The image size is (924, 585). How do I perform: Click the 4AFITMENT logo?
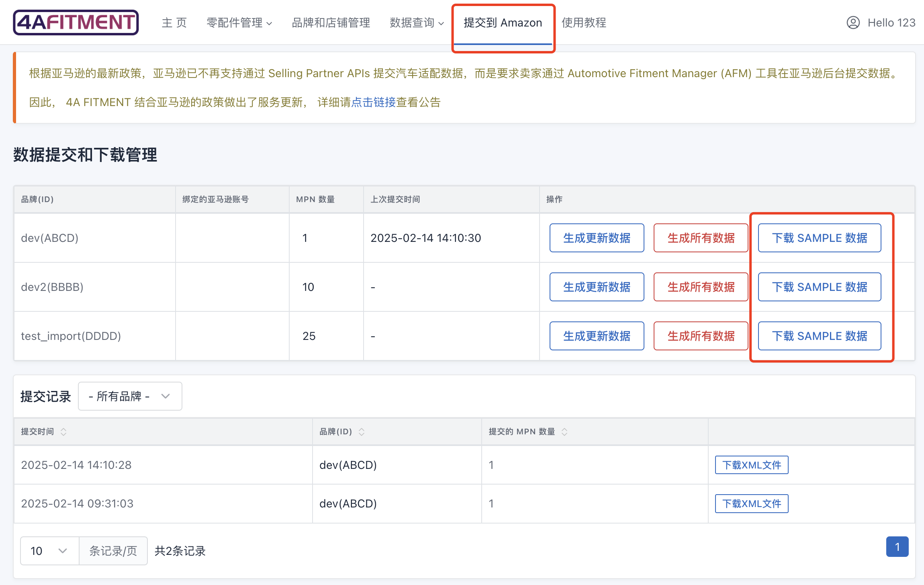[76, 22]
